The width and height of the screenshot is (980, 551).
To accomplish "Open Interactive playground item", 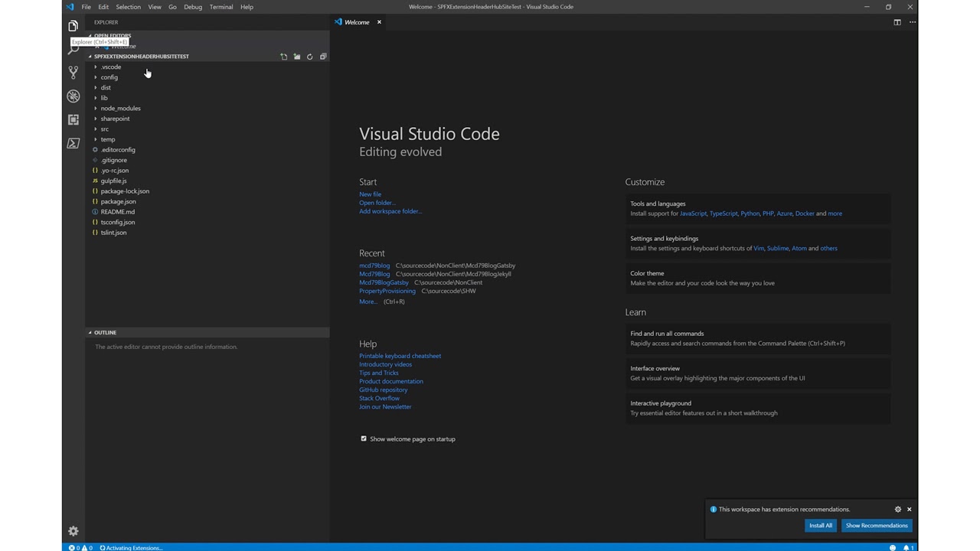I will coord(758,408).
